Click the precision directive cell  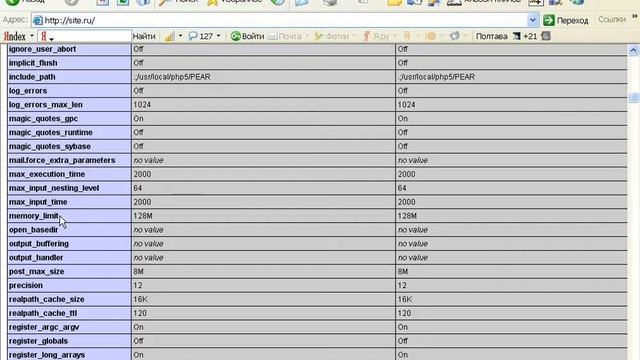tap(69, 285)
